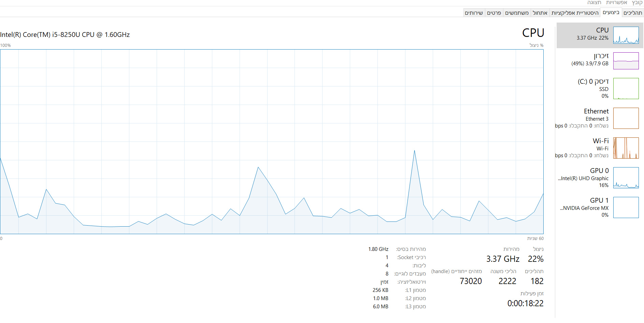The height and width of the screenshot is (323, 644).
Task: Open the אתחול startup tab
Action: (540, 13)
